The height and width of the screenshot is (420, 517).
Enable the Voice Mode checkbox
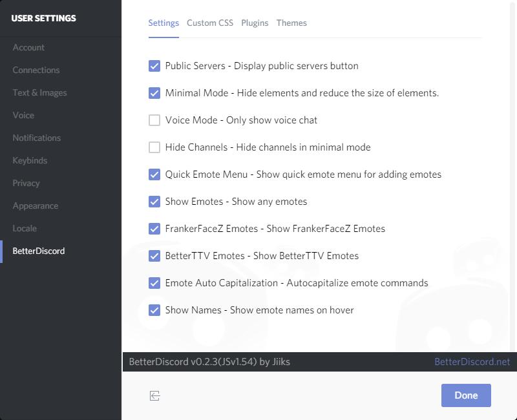(154, 120)
